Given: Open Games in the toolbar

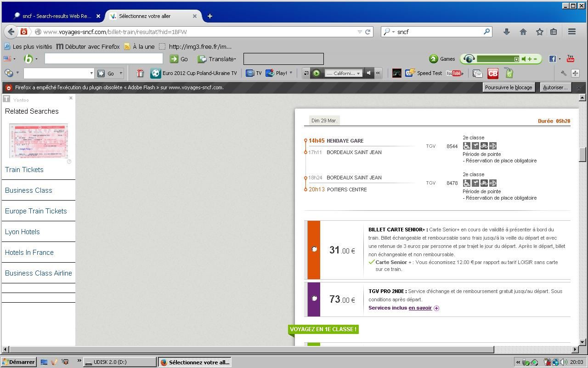Looking at the screenshot, I should coord(442,59).
